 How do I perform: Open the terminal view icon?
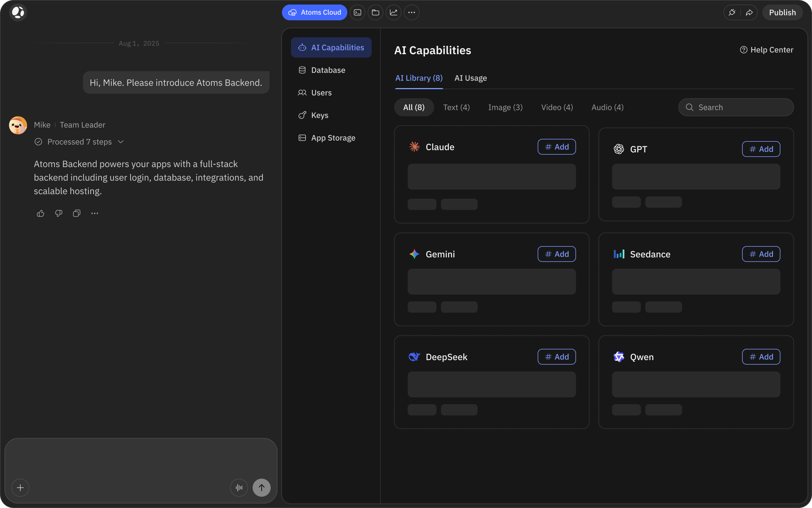pos(358,12)
